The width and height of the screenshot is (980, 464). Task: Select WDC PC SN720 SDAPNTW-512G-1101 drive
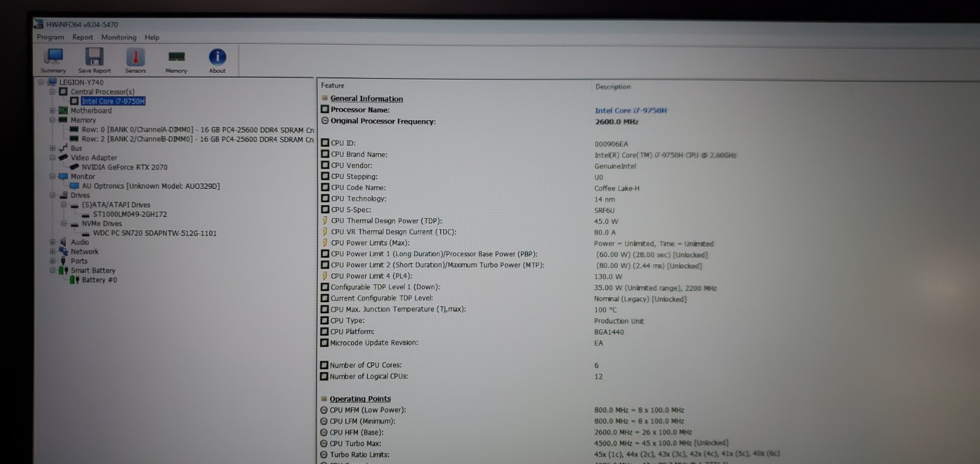154,233
